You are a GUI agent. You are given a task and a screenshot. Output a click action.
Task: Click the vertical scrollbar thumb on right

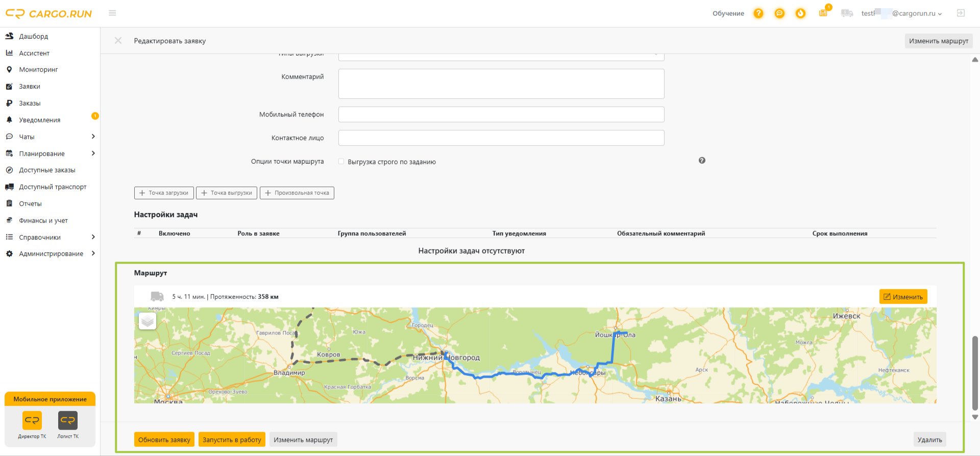click(x=975, y=373)
